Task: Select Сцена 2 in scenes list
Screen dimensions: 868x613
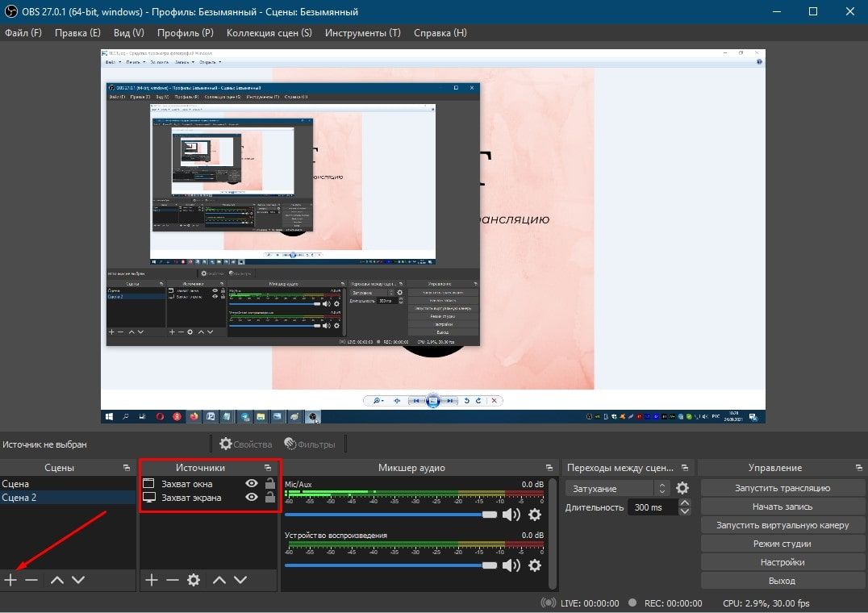Action: (68, 498)
